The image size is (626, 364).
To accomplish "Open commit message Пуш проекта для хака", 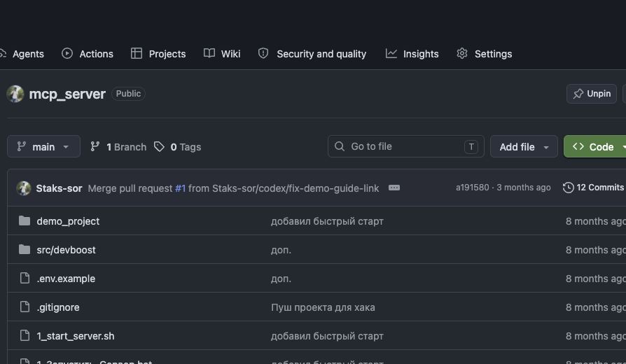I will point(323,307).
